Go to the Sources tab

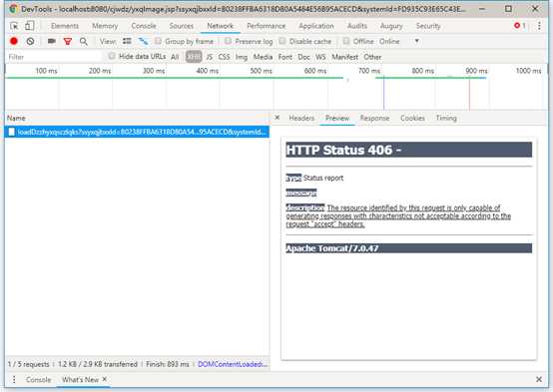click(x=182, y=26)
